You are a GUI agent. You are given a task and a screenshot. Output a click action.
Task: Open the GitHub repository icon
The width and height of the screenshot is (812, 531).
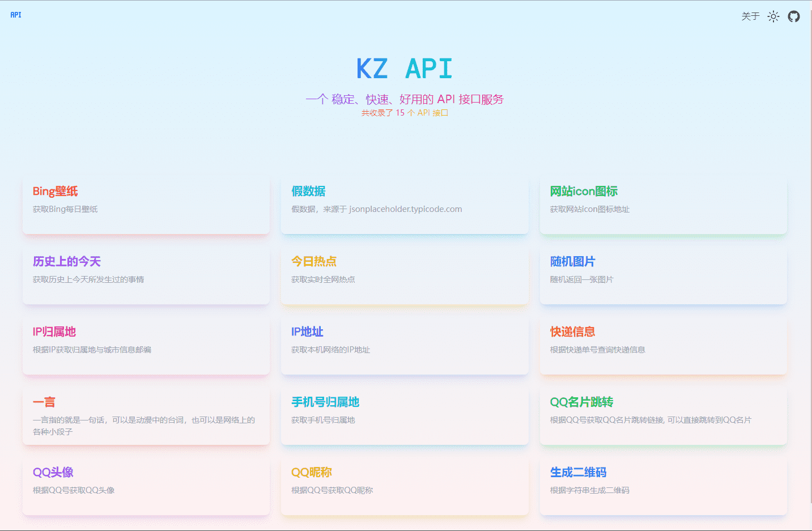click(x=793, y=16)
